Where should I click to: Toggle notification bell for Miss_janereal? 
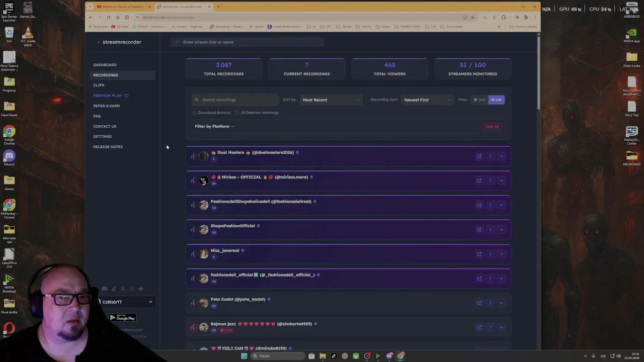coord(243,250)
